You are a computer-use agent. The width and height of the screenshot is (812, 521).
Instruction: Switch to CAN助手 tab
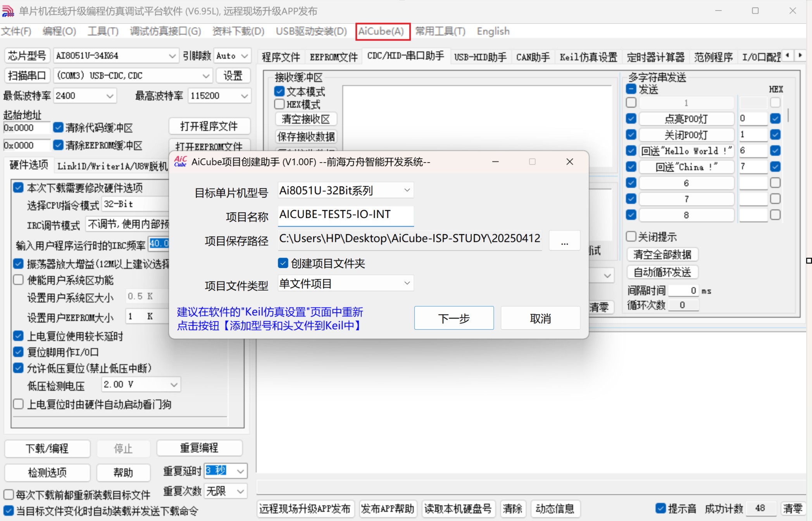(533, 57)
